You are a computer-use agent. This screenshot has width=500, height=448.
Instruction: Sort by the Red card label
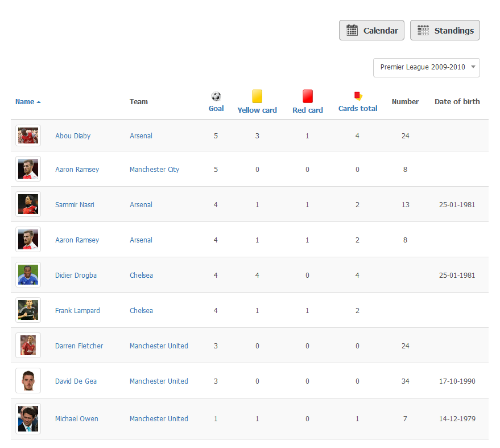point(308,110)
